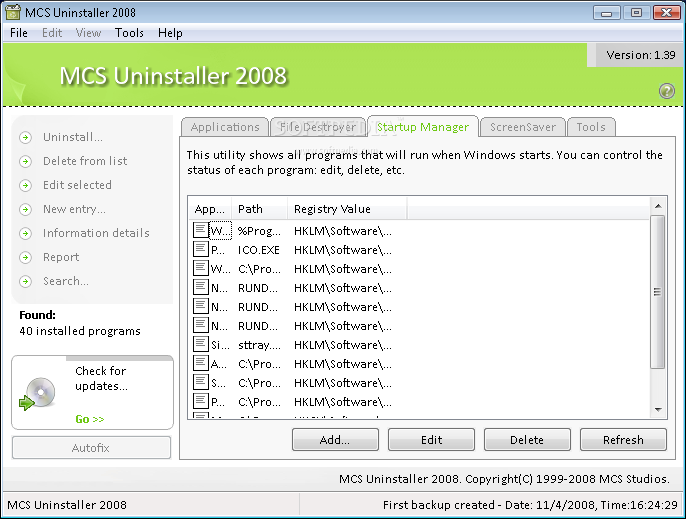Click the arrow icon beside Report
The height and width of the screenshot is (519, 686).
pyautogui.click(x=25, y=257)
